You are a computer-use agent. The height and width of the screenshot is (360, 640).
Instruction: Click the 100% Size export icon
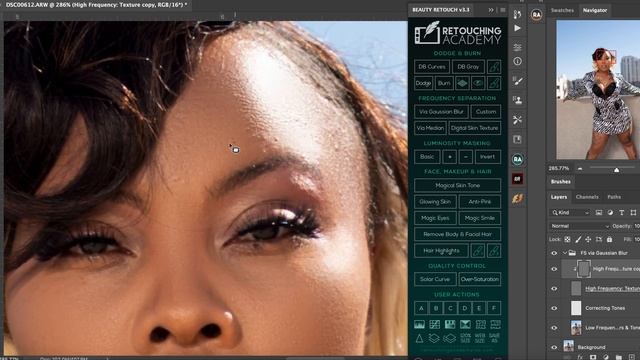coord(465,338)
